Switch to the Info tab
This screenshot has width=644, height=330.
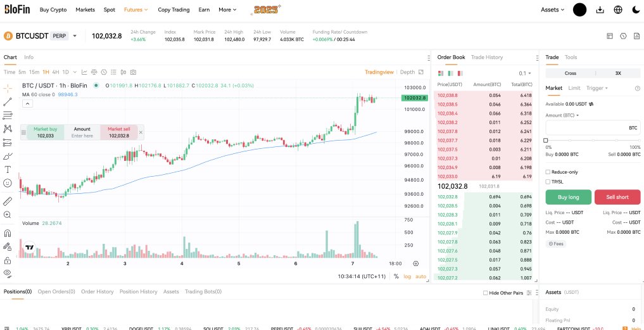[x=28, y=57]
